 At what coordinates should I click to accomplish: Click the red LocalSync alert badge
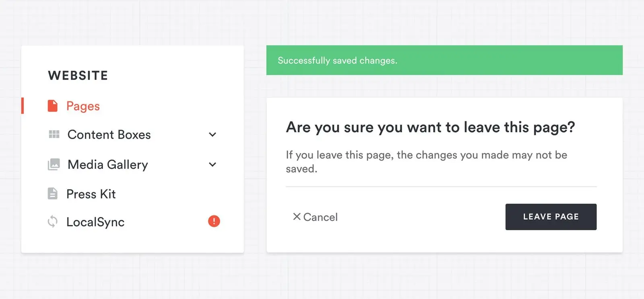(x=214, y=221)
